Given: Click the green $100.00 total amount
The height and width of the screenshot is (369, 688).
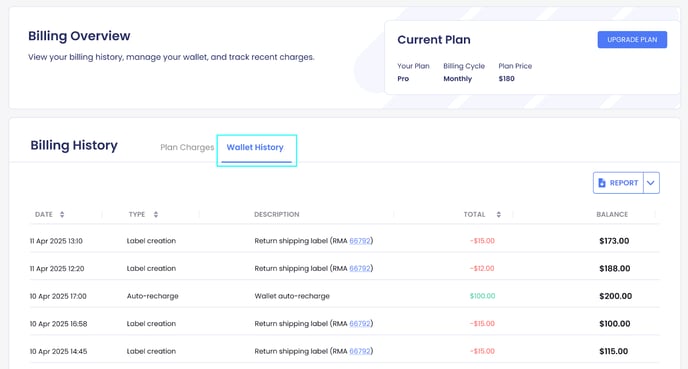Looking at the screenshot, I should [x=483, y=296].
